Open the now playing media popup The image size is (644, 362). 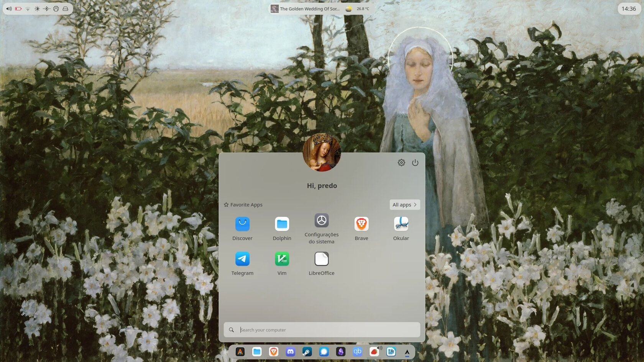pos(305,8)
